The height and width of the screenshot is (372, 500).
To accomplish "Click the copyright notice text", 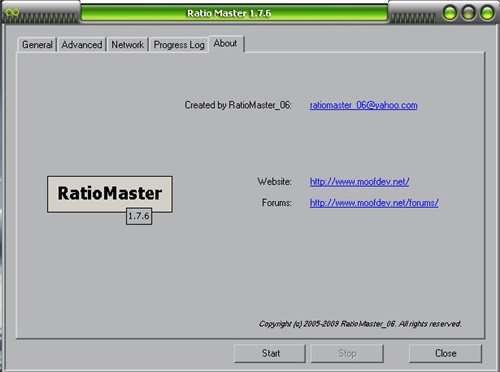I will pyautogui.click(x=360, y=324).
